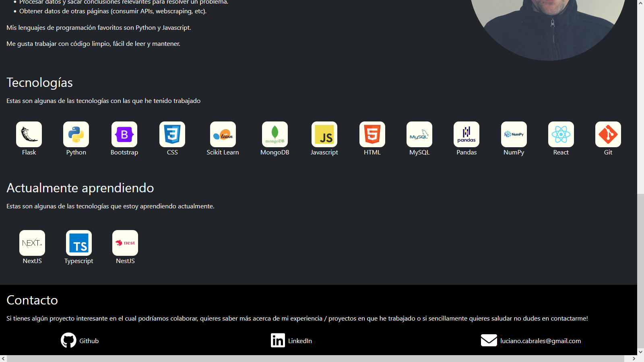The height and width of the screenshot is (362, 644).
Task: Click the Github octocat icon
Action: tap(68, 340)
